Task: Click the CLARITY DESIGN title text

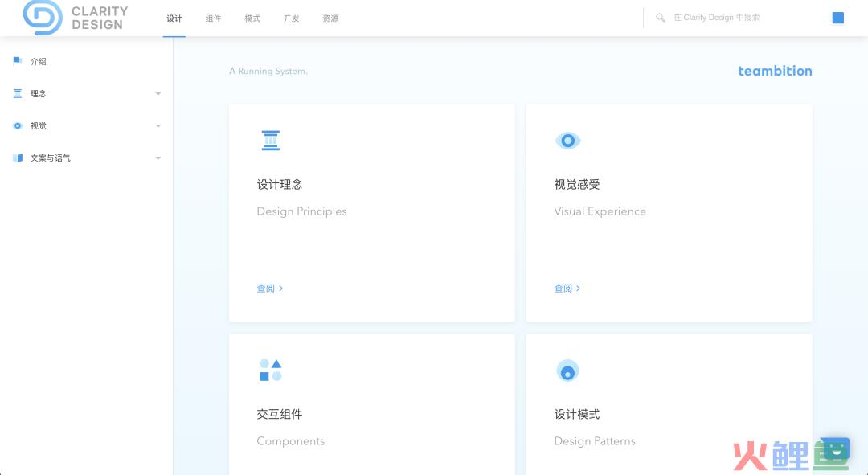Action: 100,18
